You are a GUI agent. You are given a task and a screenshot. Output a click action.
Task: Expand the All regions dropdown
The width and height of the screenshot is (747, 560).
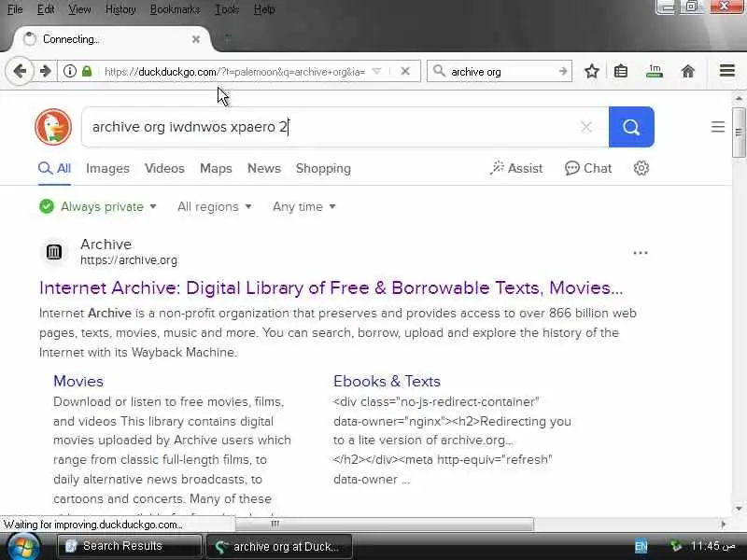pyautogui.click(x=215, y=206)
